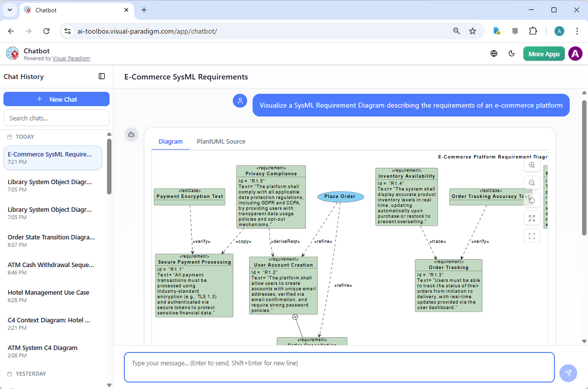Viewport: 588px width, 389px height.
Task: Open the Chrome profile menu
Action: (x=559, y=31)
